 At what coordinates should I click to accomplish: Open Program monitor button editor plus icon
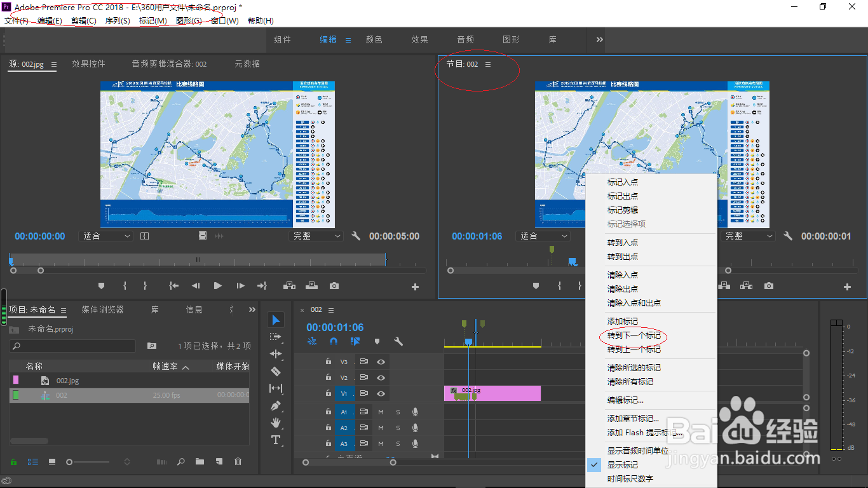847,287
